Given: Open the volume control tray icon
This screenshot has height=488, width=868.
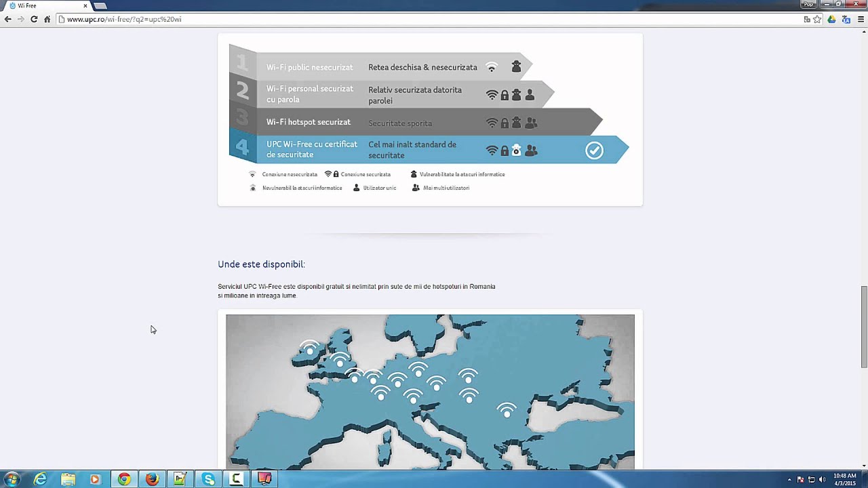Looking at the screenshot, I should pyautogui.click(x=822, y=480).
